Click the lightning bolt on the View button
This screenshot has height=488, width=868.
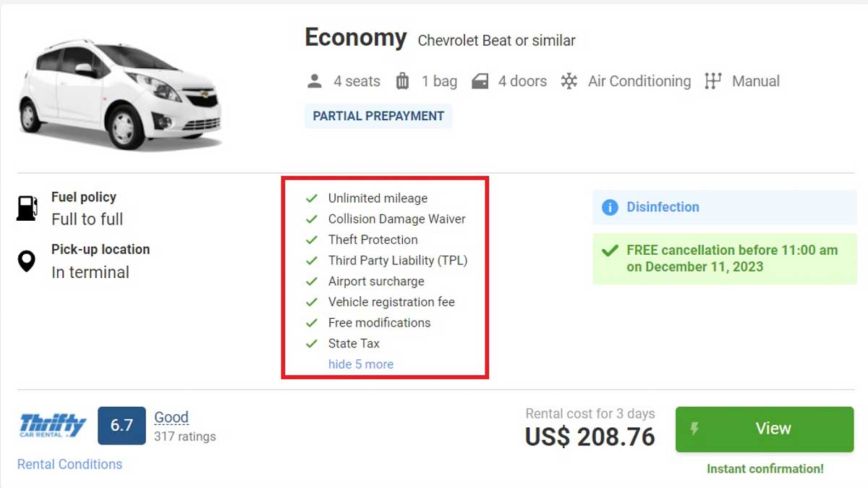(695, 429)
